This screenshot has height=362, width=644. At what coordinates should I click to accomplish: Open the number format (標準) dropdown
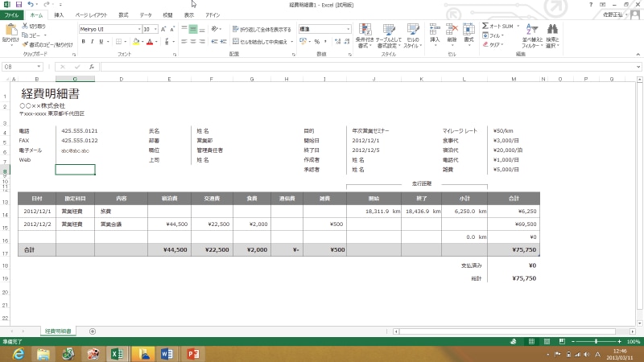pos(348,29)
